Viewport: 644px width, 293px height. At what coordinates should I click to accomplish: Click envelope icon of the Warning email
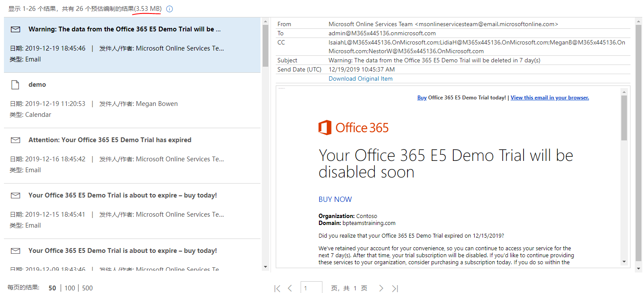16,29
